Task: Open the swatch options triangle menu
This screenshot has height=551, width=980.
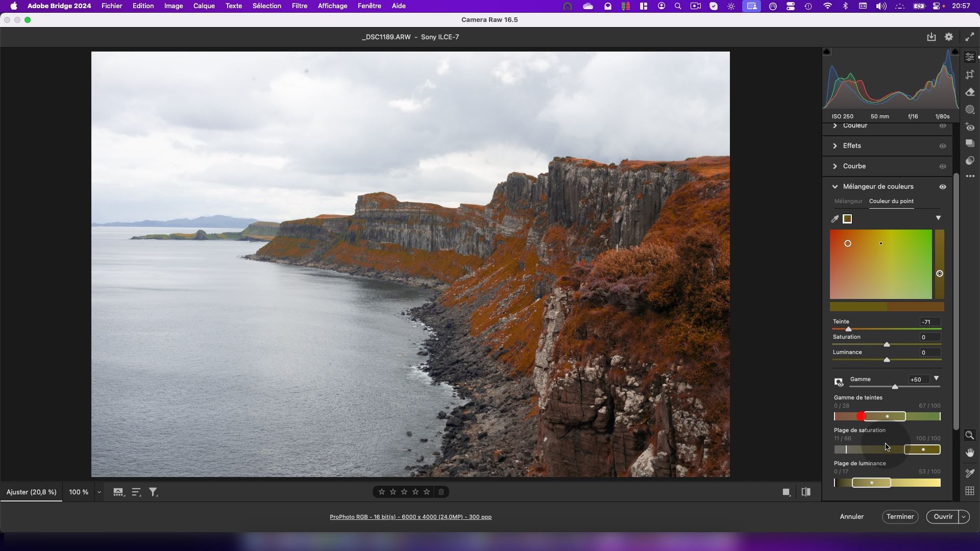Action: pos(938,218)
